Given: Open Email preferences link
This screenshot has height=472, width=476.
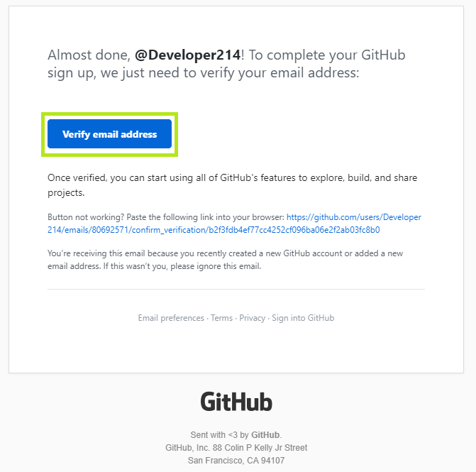Looking at the screenshot, I should click(171, 318).
